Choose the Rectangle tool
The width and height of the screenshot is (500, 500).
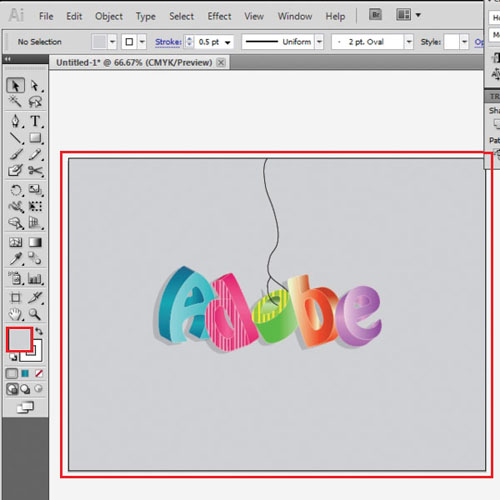point(35,138)
